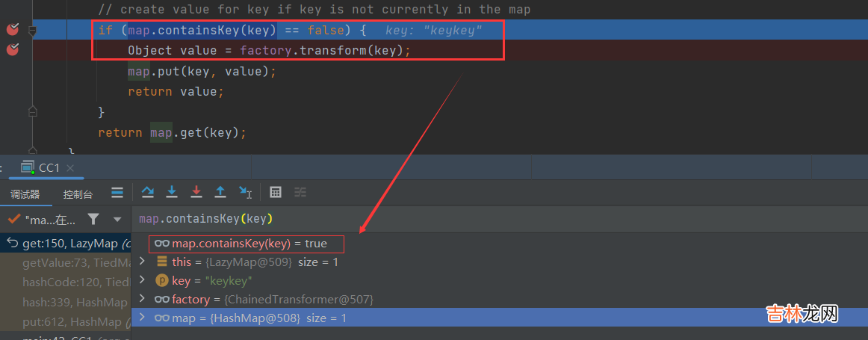This screenshot has width=868, height=340.
Task: Switch to the 调试器 tab
Action: 25,194
